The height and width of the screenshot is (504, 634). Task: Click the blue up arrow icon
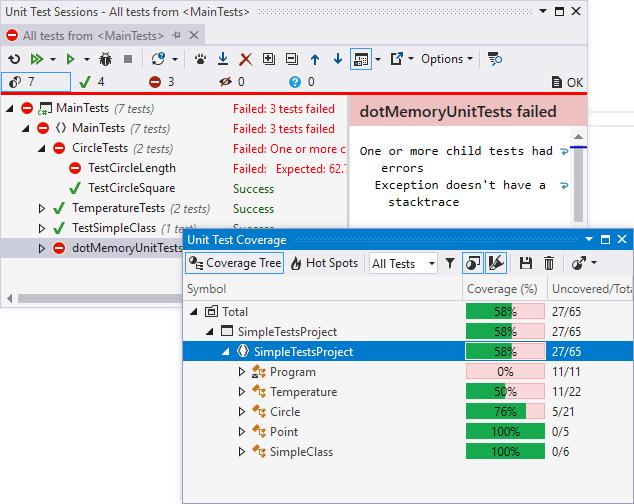click(314, 60)
